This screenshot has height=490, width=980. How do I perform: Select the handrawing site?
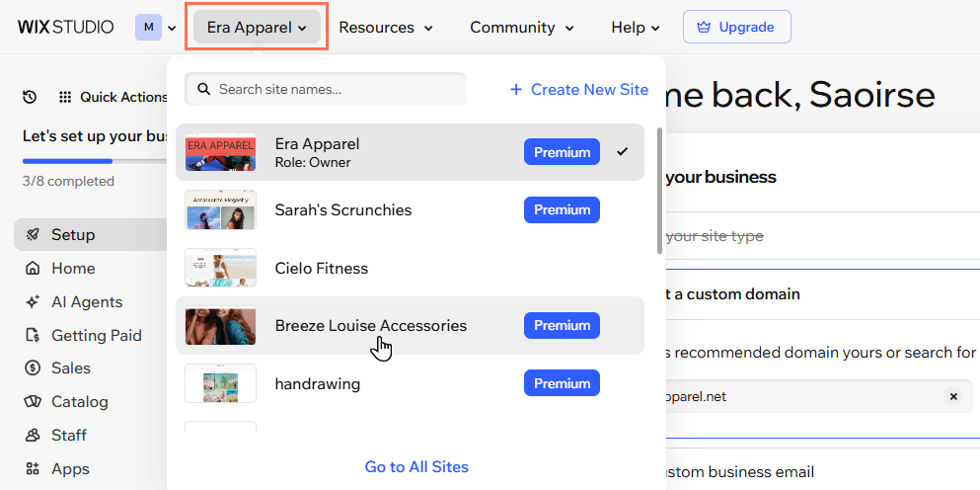410,383
